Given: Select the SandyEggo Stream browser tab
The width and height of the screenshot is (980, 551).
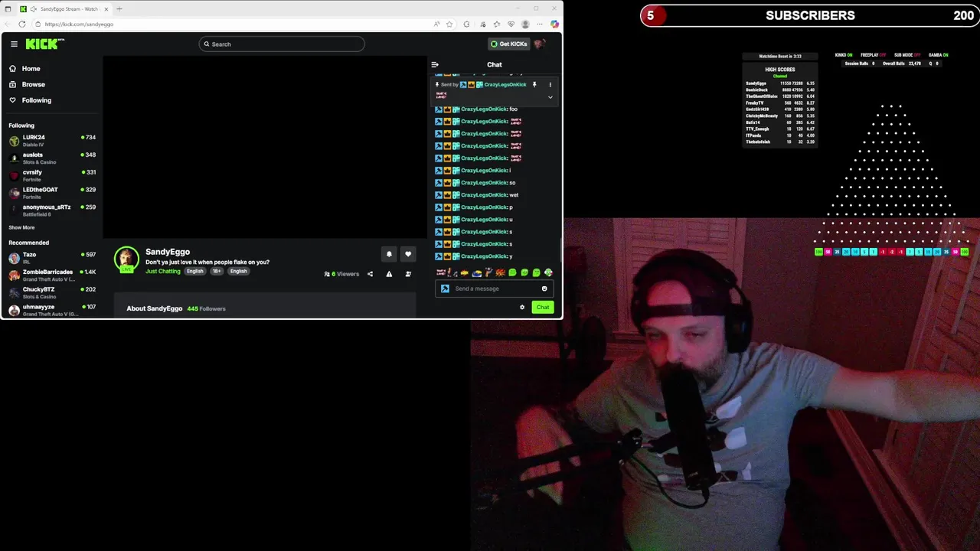Looking at the screenshot, I should 64,8.
